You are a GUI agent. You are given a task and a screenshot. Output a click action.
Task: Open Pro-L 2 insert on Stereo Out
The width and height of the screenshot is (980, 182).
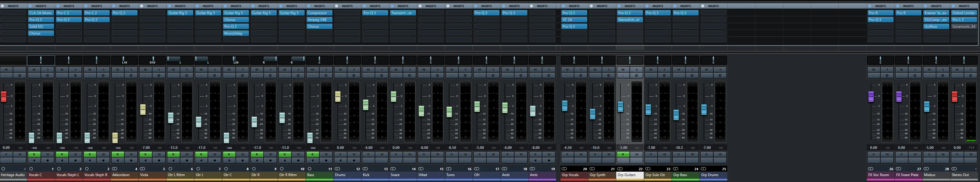(964, 20)
